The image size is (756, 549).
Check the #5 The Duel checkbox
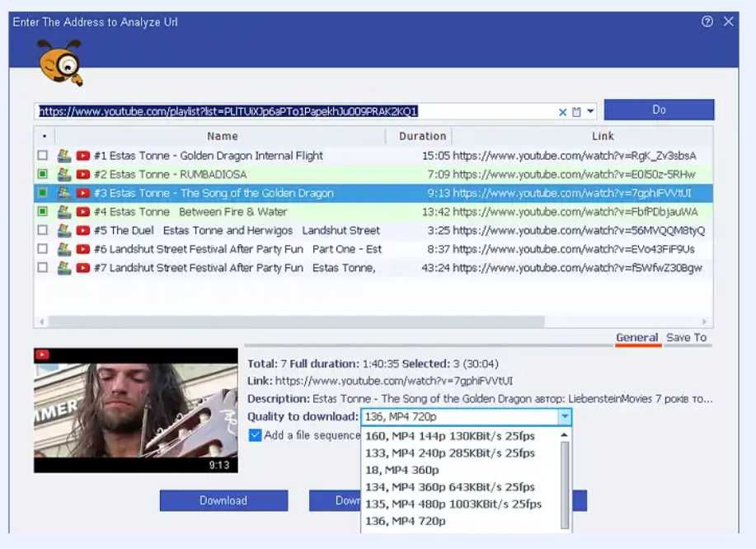tap(42, 230)
